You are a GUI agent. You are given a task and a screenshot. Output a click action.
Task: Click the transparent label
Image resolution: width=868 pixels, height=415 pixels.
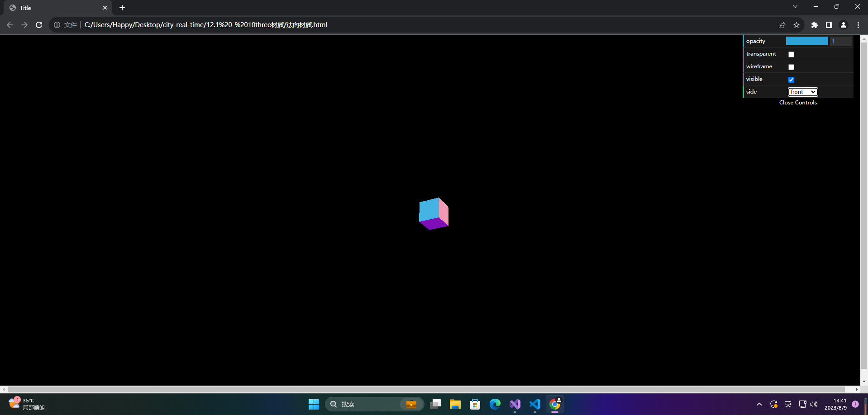click(761, 54)
